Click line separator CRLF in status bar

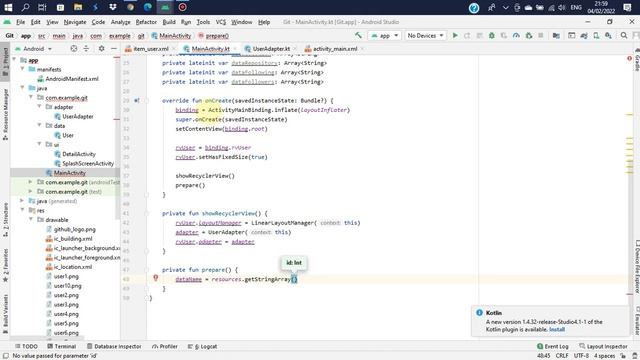point(562,356)
